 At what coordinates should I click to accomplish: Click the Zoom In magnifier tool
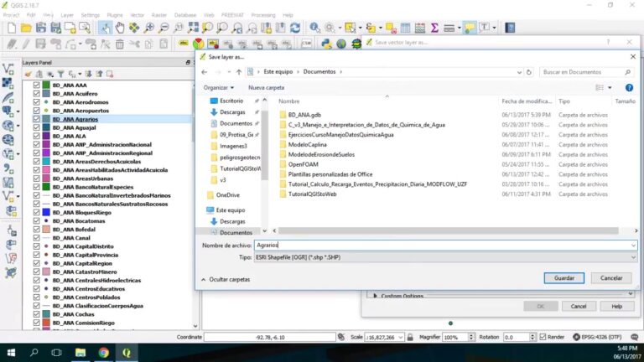pos(148,28)
